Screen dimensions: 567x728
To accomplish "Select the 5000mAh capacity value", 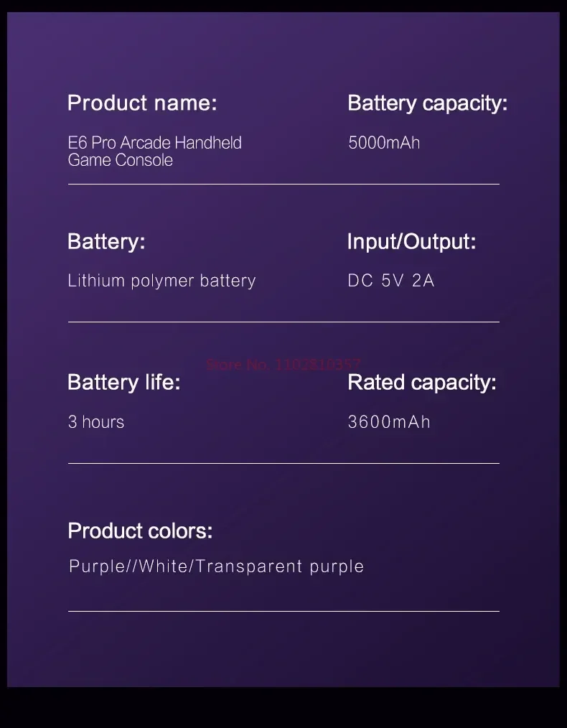I will tap(384, 143).
